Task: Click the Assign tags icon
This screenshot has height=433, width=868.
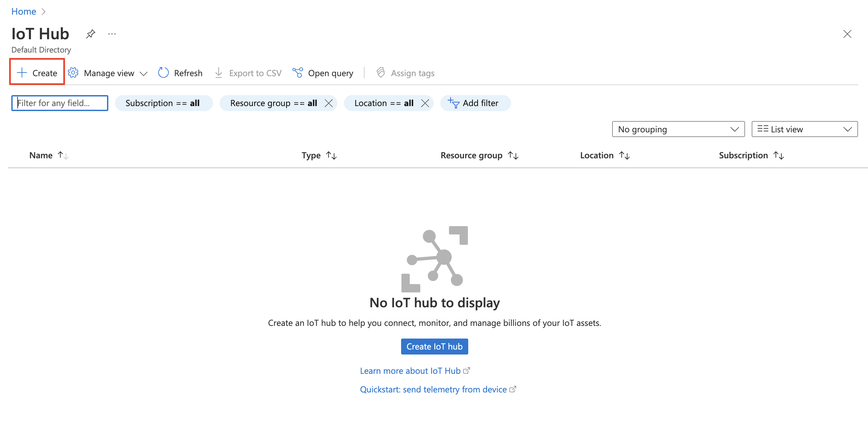Action: (x=380, y=72)
